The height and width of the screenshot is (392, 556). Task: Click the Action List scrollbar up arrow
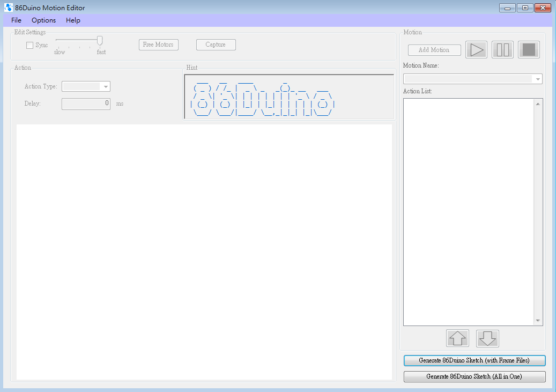coord(538,104)
